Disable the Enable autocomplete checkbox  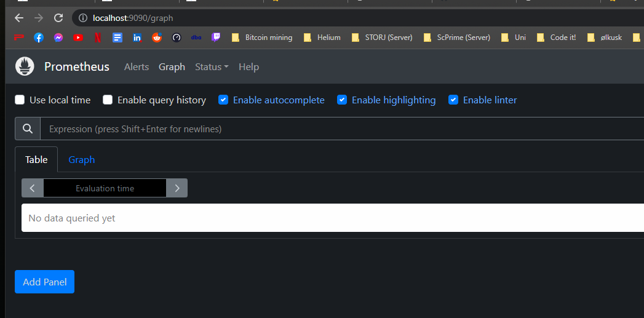coord(224,100)
